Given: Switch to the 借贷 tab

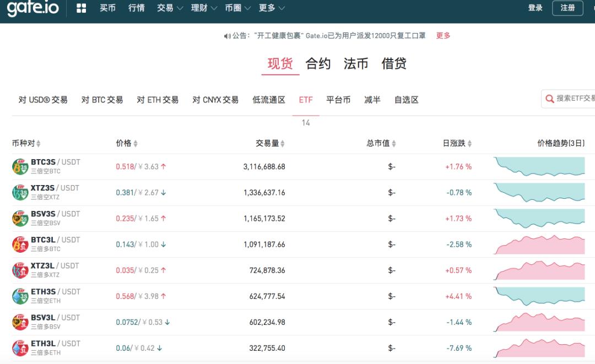Looking at the screenshot, I should (x=394, y=63).
